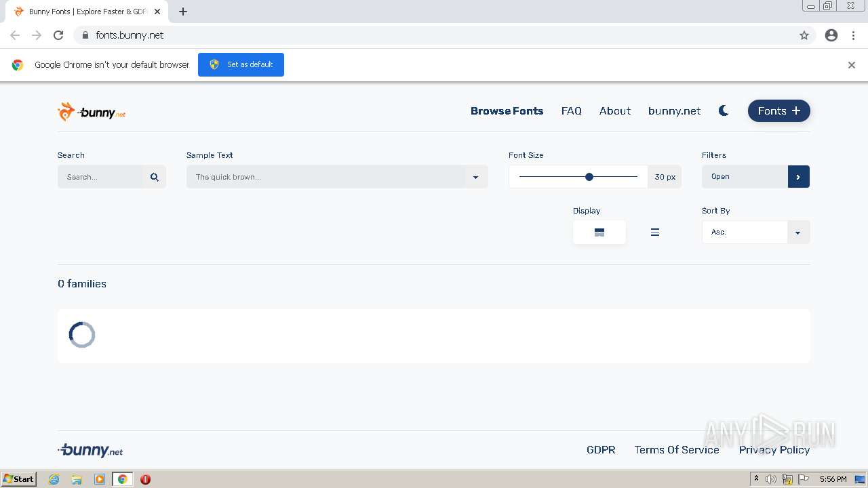Visit the bunny.net link in navigation
The height and width of the screenshot is (488, 868).
click(x=674, y=110)
